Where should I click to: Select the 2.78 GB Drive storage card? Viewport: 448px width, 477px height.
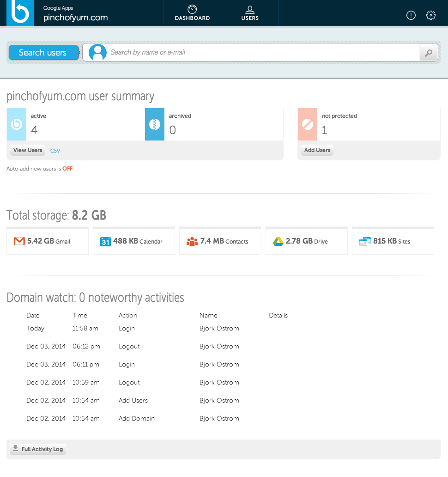(x=306, y=241)
